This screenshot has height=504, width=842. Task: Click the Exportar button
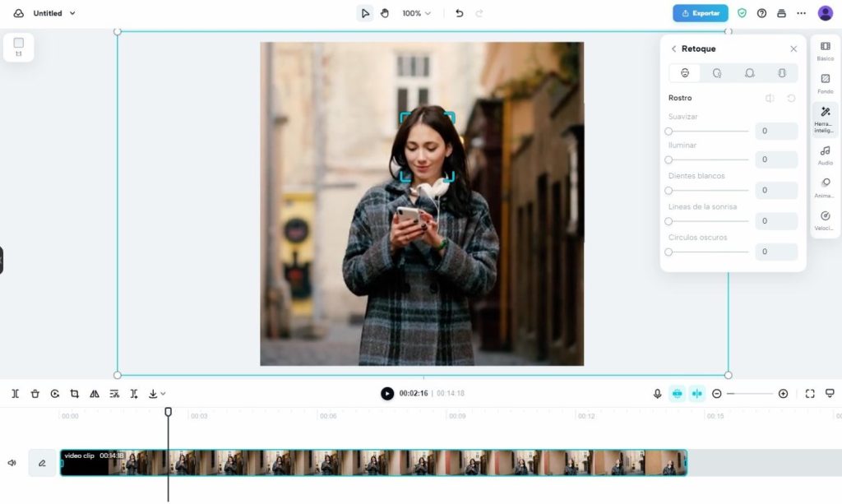(x=700, y=13)
